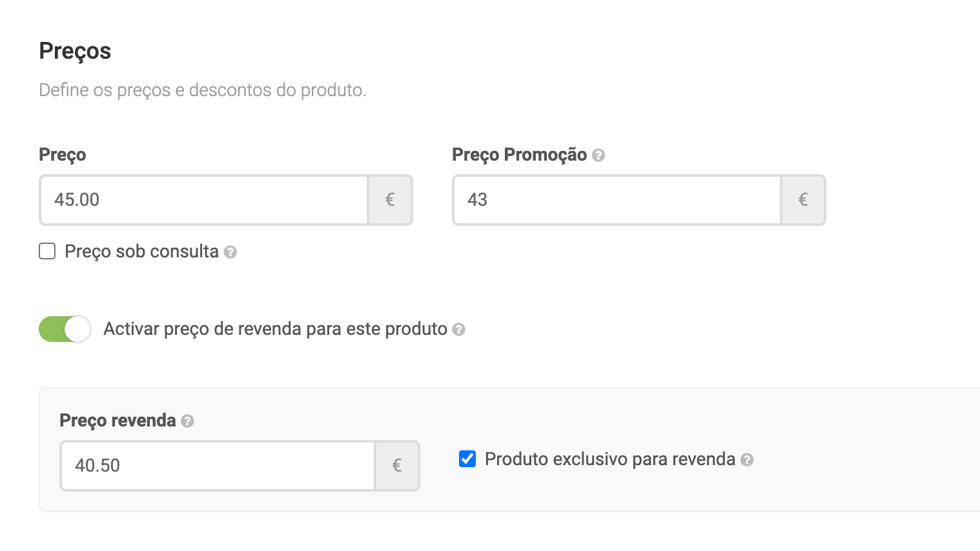This screenshot has width=980, height=551.
Task: Click the Preço revenda help icon
Action: click(x=187, y=421)
